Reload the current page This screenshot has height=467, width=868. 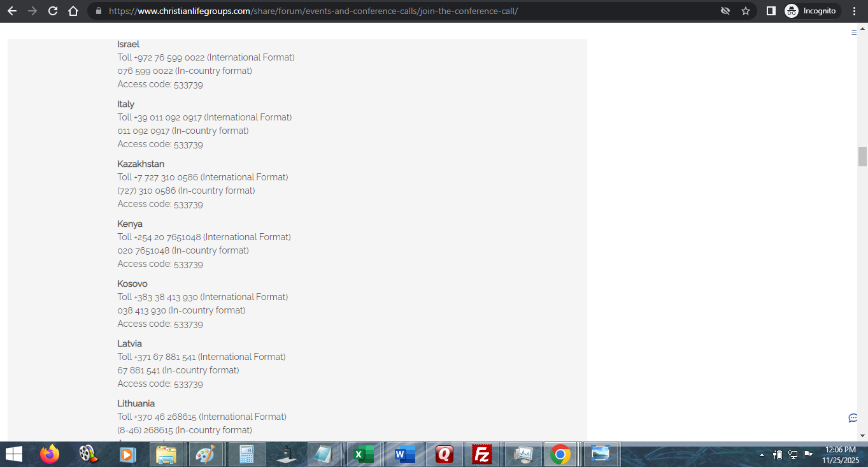[x=53, y=11]
